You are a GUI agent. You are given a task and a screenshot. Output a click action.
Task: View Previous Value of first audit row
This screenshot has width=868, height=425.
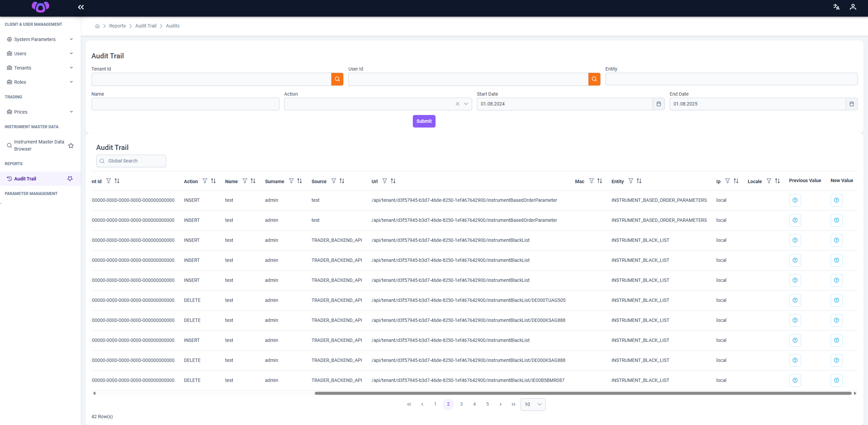795,200
